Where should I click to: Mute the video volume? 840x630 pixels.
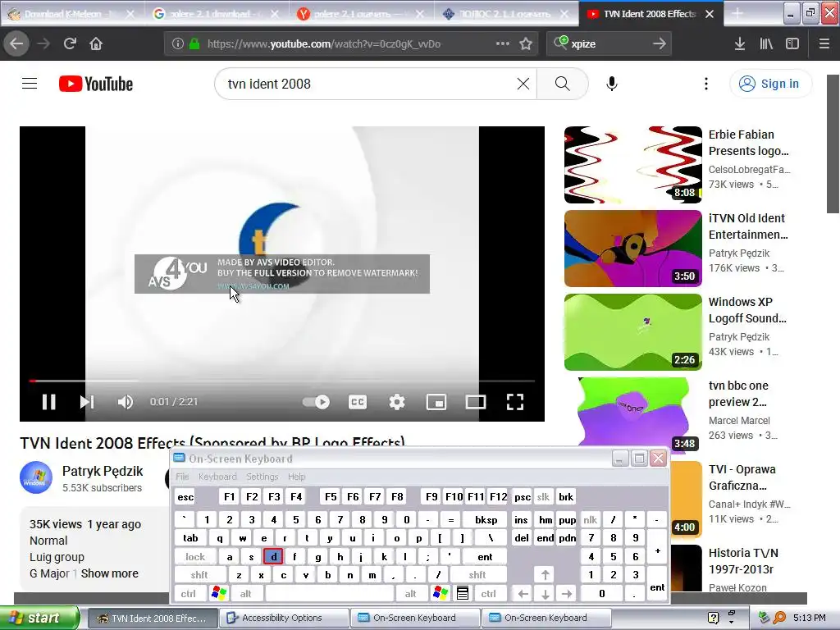coord(126,402)
